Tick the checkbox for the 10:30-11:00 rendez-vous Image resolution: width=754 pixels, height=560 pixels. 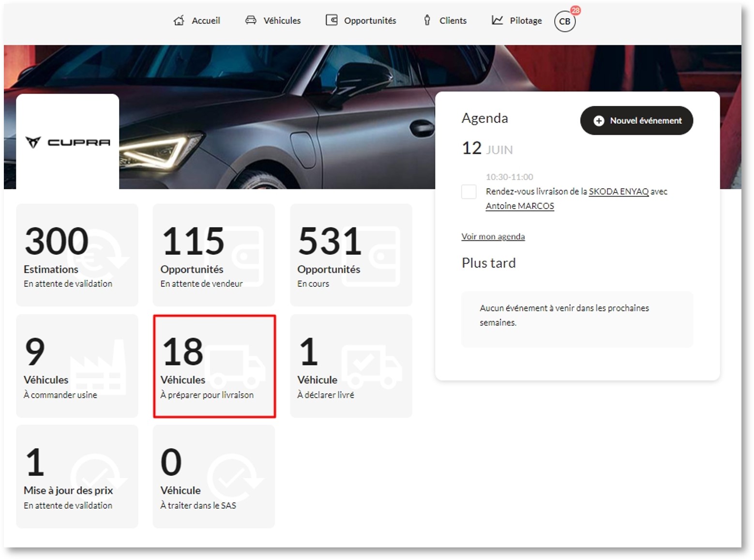(469, 192)
